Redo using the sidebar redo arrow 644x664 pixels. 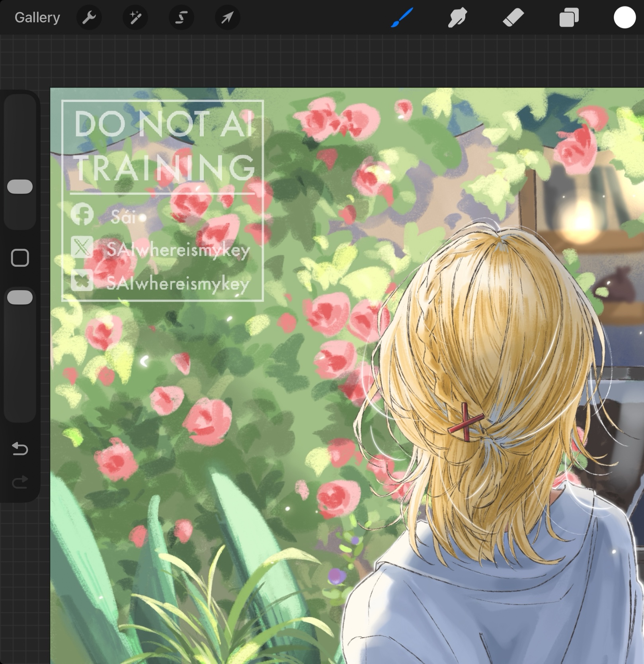tap(20, 482)
